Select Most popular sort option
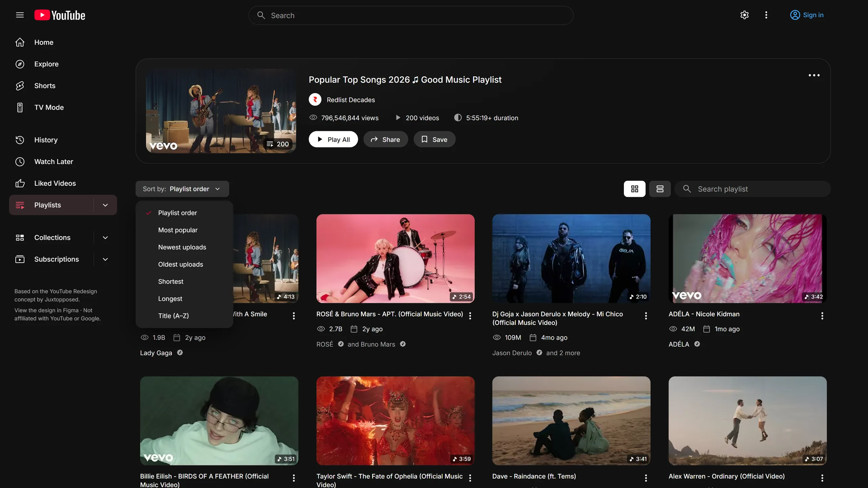Image resolution: width=868 pixels, height=488 pixels. [x=184, y=230]
